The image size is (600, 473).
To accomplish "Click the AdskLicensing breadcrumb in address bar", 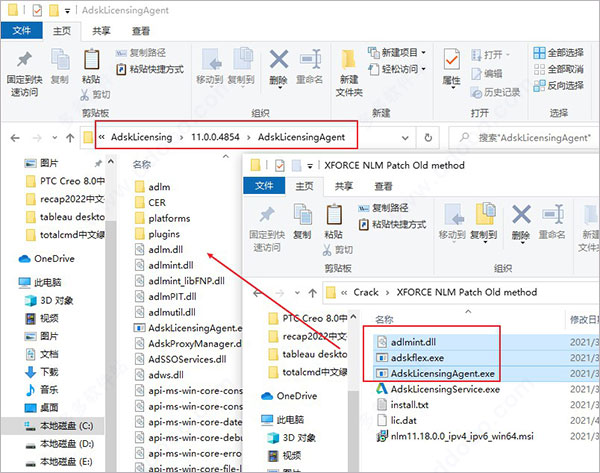I will 142,137.
